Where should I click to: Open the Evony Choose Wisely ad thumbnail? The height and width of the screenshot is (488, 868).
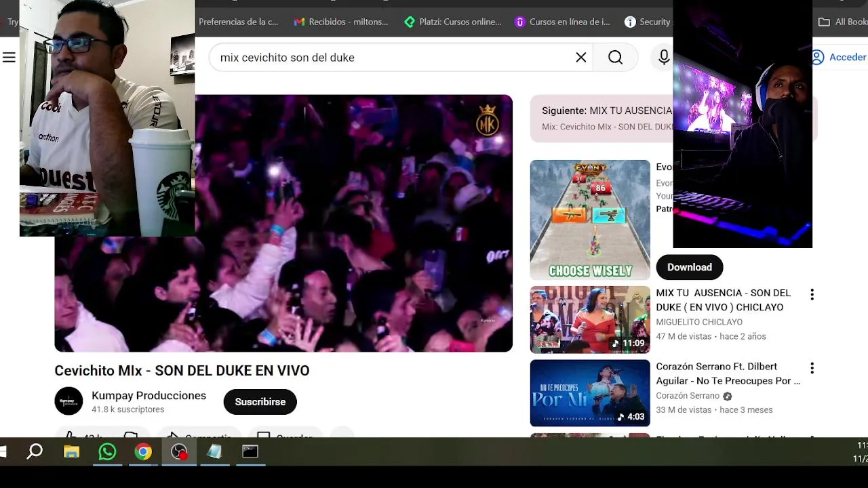pyautogui.click(x=590, y=220)
